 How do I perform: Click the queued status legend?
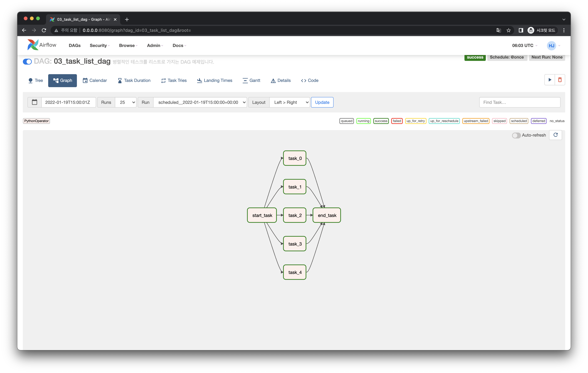pyautogui.click(x=346, y=121)
